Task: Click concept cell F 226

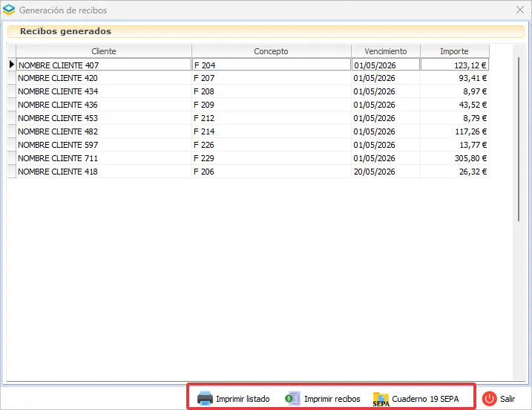Action: 272,145
